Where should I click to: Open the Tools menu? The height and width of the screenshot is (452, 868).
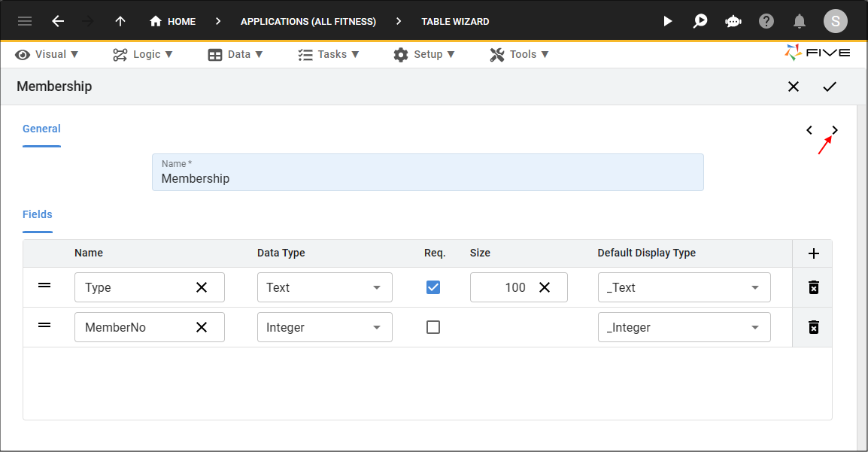[519, 54]
